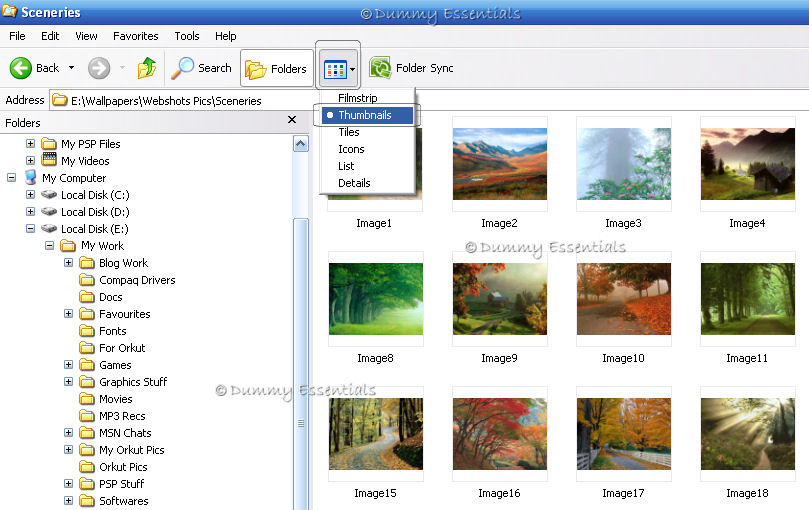
Task: Select the PSP Stuff folder
Action: (112, 484)
